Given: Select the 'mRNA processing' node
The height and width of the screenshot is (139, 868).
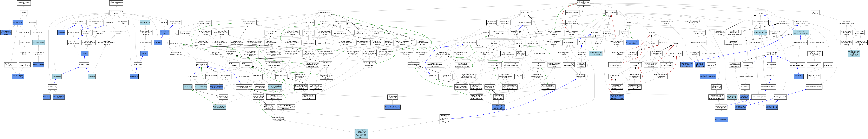Looking at the screenshot, I should pos(201,87).
